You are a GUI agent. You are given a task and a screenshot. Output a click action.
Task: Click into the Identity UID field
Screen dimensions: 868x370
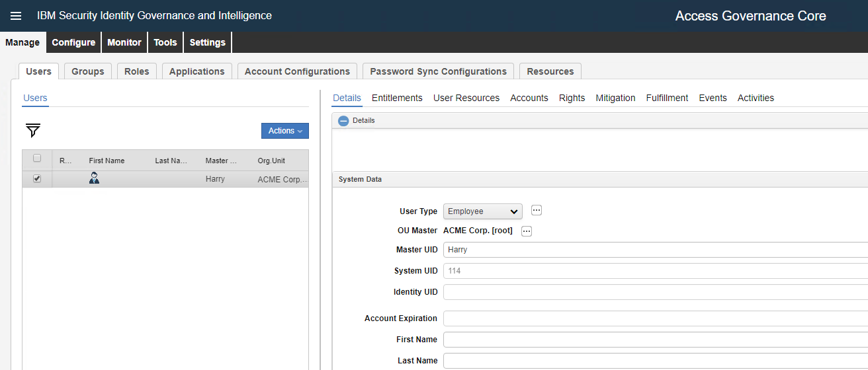pos(656,292)
